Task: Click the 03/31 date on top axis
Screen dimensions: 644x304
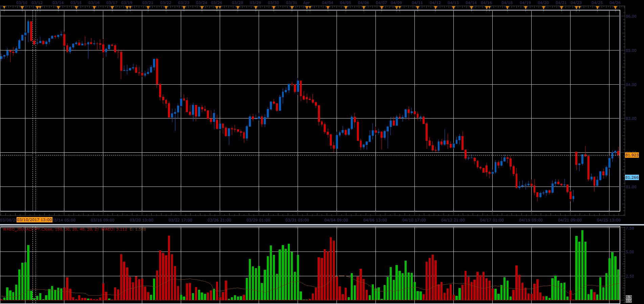Action: [292, 3]
